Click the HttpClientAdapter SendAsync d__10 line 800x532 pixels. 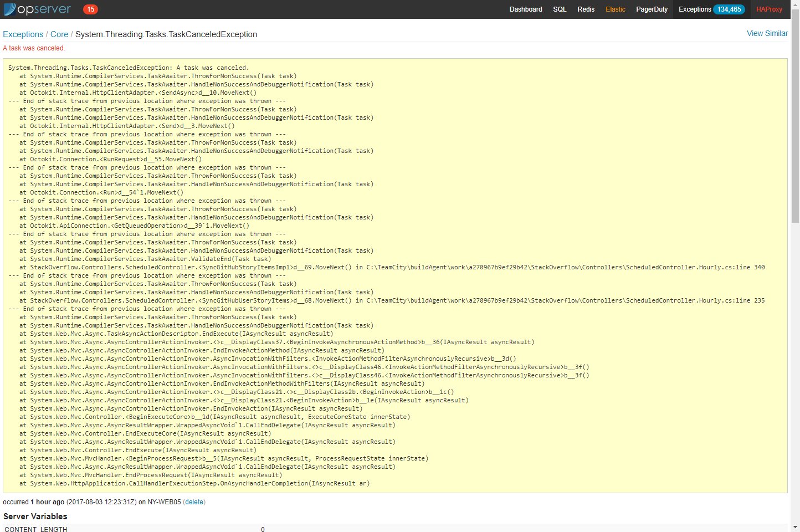click(138, 93)
